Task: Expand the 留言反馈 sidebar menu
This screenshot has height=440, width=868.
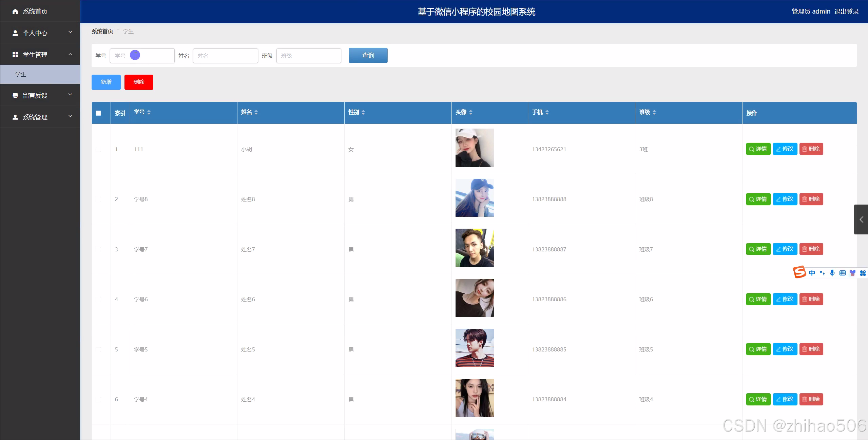Action: tap(40, 95)
